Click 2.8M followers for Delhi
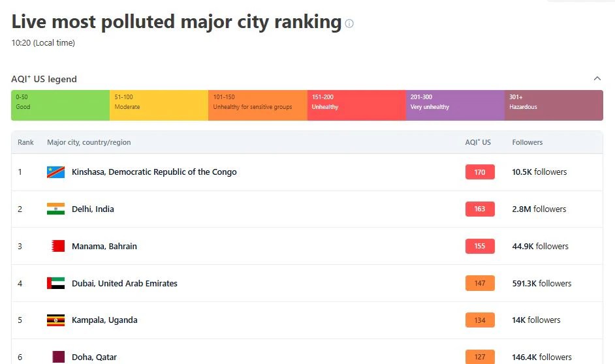This screenshot has width=615, height=364. tap(539, 209)
